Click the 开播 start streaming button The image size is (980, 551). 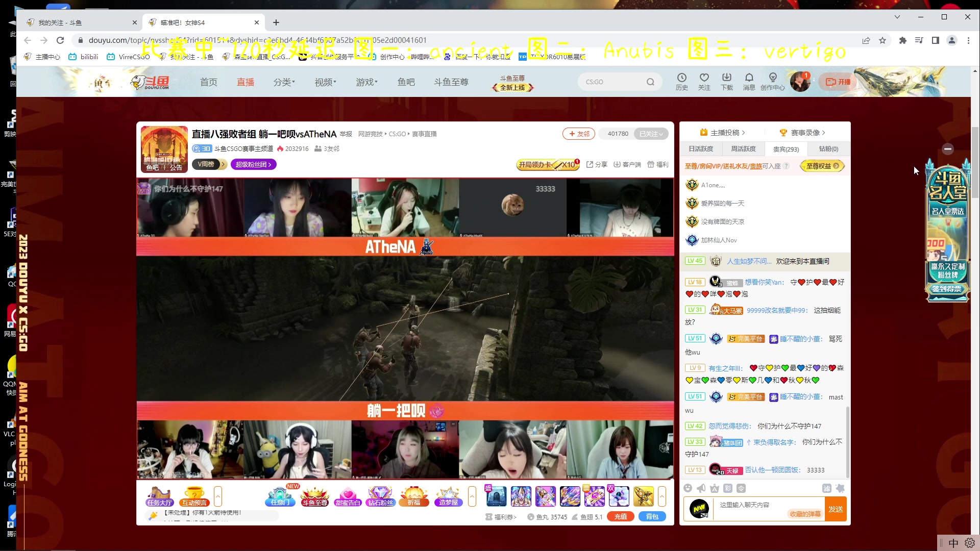[x=838, y=82]
